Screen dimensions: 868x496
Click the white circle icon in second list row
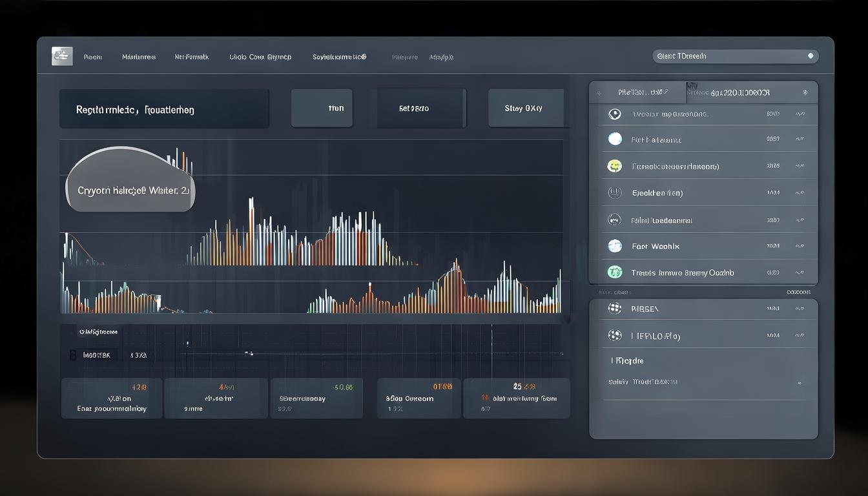(x=614, y=139)
